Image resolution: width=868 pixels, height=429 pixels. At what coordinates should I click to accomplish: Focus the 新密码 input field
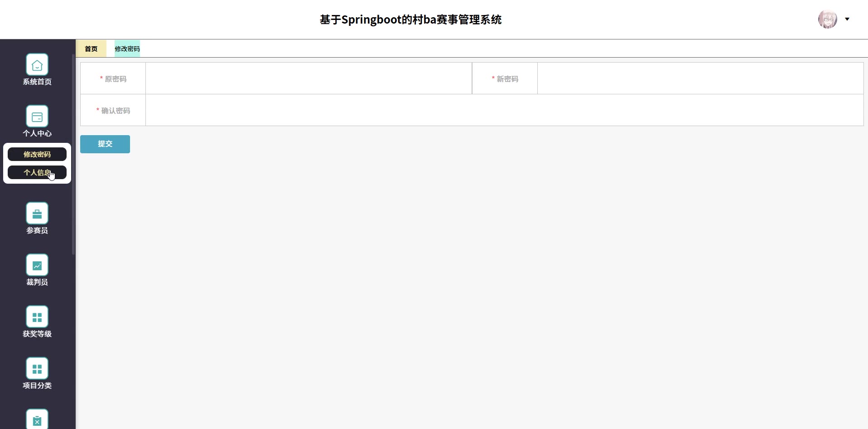coord(700,78)
